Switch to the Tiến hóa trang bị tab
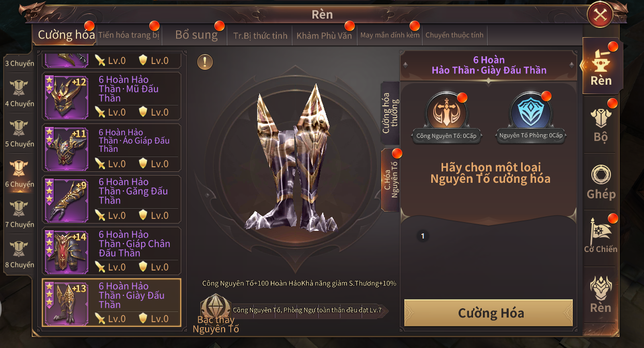The image size is (644, 348). click(129, 35)
